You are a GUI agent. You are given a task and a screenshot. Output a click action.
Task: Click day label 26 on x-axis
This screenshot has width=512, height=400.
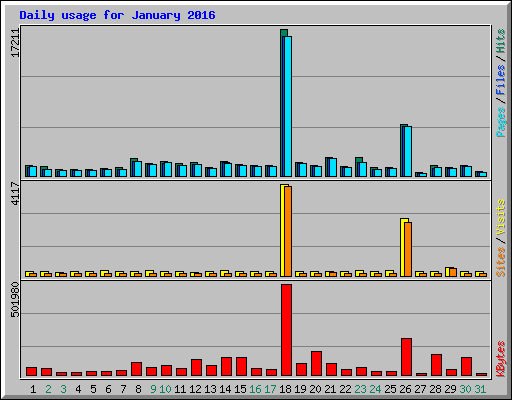click(x=405, y=389)
